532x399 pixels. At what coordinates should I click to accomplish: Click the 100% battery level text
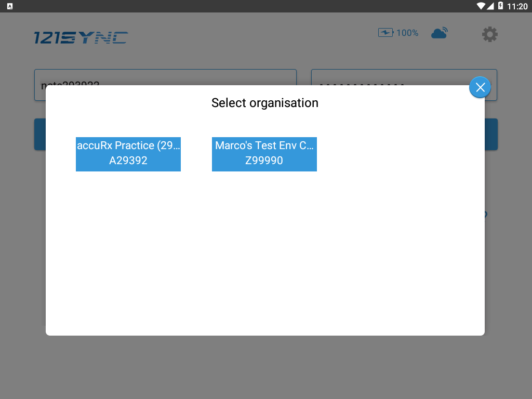407,33
